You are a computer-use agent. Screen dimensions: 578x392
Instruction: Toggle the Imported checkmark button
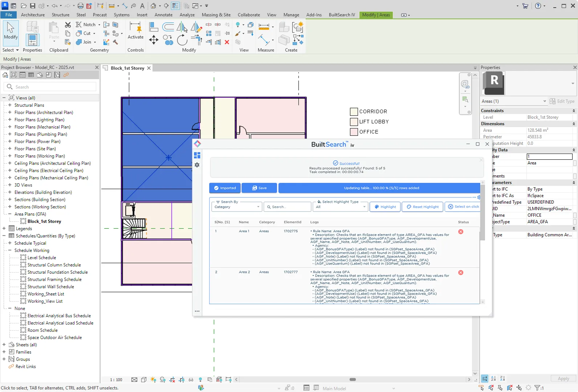coord(225,188)
